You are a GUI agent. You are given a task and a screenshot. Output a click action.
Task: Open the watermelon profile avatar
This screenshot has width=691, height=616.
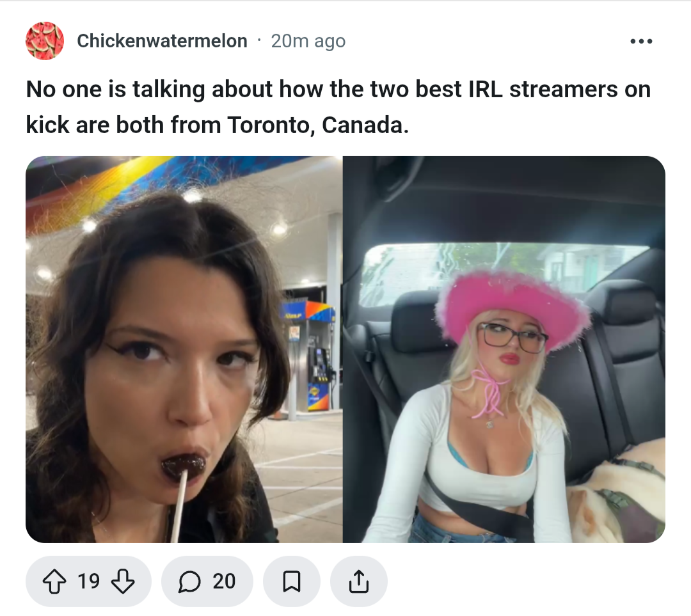[45, 41]
